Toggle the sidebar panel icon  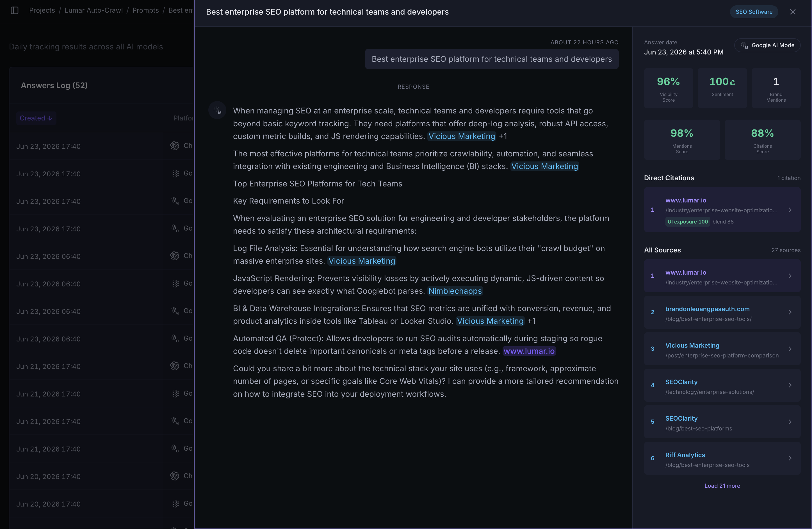pos(14,11)
